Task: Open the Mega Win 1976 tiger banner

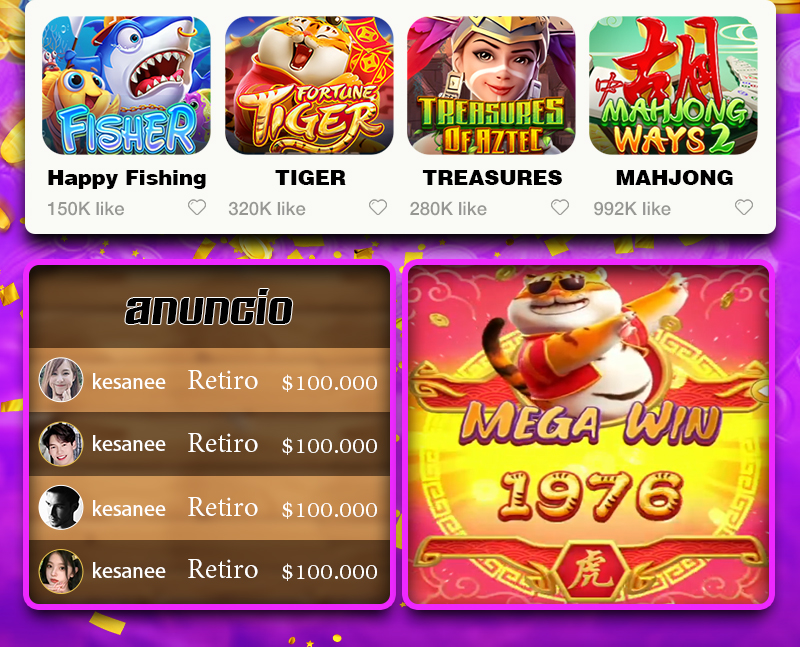Action: coord(588,434)
